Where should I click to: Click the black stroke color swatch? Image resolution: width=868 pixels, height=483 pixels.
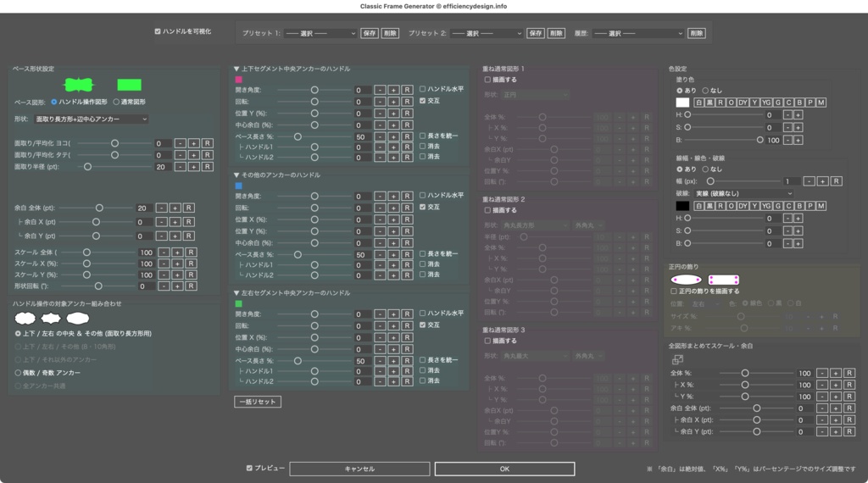(682, 206)
